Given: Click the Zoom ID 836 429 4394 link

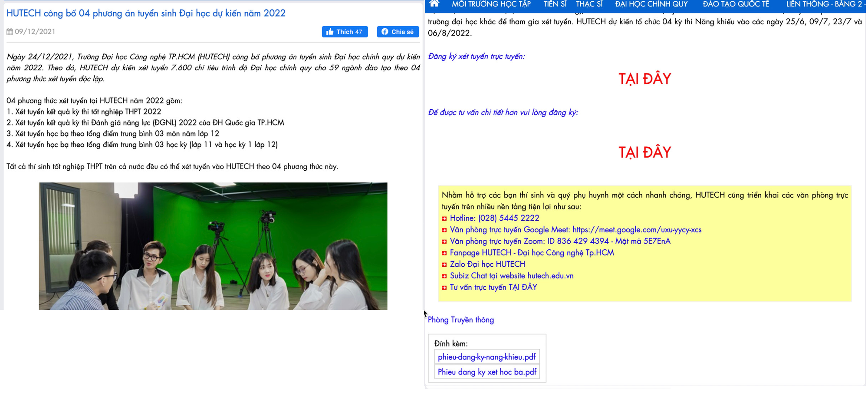Looking at the screenshot, I should coord(560,241).
